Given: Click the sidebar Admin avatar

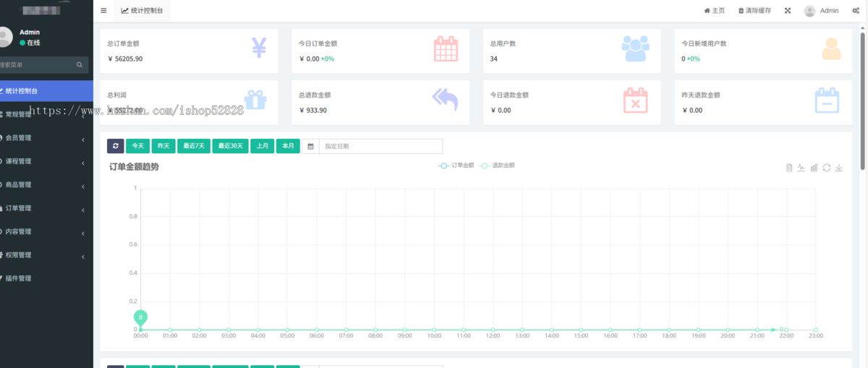Looking at the screenshot, I should point(5,36).
